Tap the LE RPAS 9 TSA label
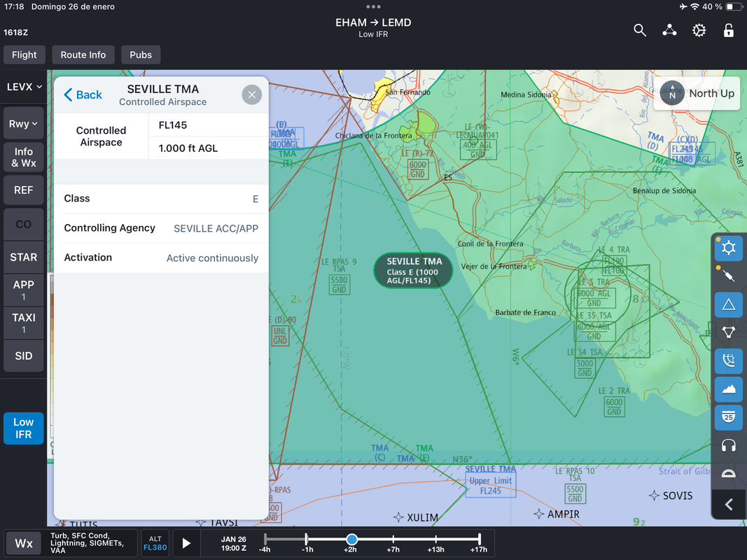 [339, 276]
